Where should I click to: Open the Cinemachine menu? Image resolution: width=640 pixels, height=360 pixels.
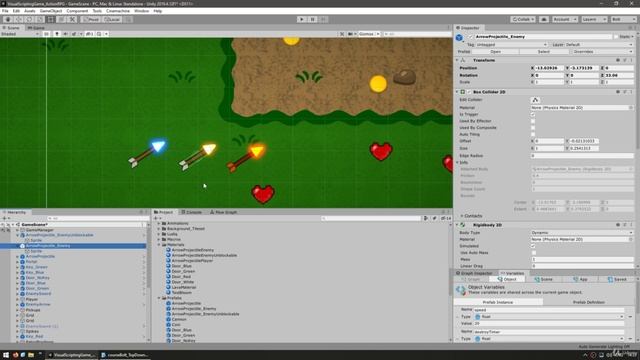pyautogui.click(x=118, y=11)
